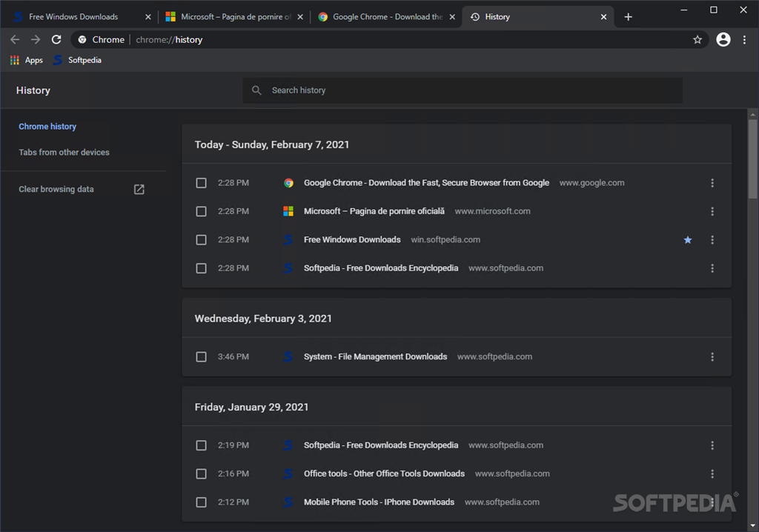The height and width of the screenshot is (532, 759).
Task: Close the History tab
Action: click(603, 17)
